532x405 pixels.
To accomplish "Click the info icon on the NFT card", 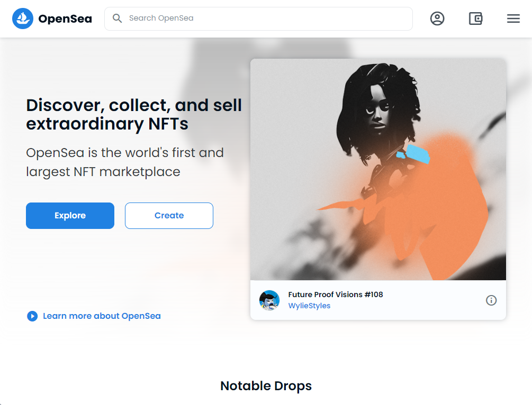I will click(491, 300).
